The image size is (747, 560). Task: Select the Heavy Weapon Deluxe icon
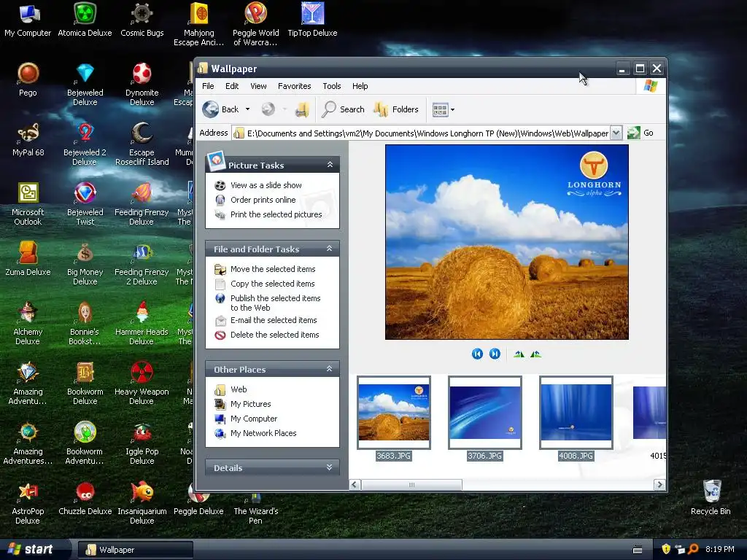[142, 384]
